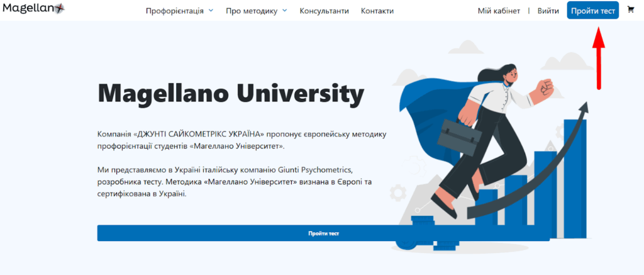644x275 pixels.
Task: Open Мій кабінет link
Action: [499, 11]
